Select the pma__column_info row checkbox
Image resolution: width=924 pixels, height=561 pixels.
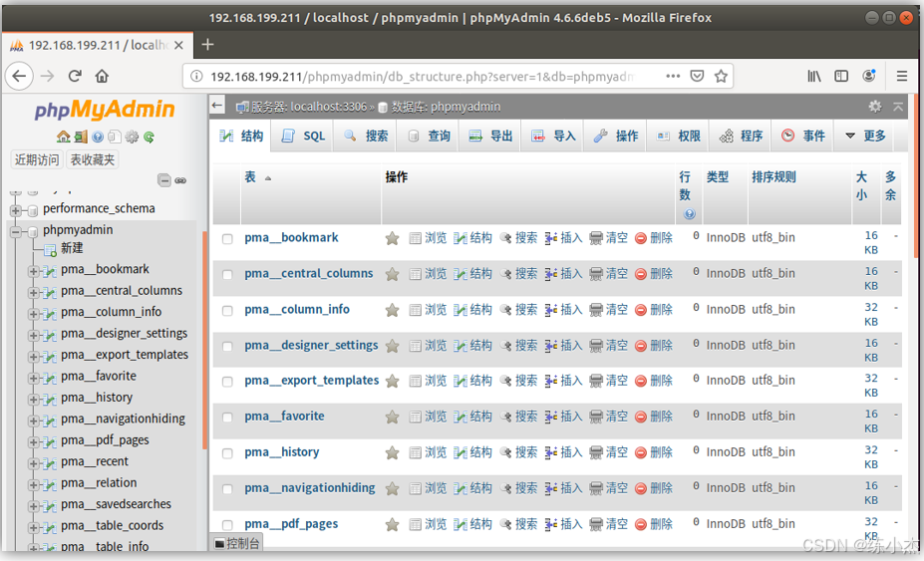coord(227,311)
